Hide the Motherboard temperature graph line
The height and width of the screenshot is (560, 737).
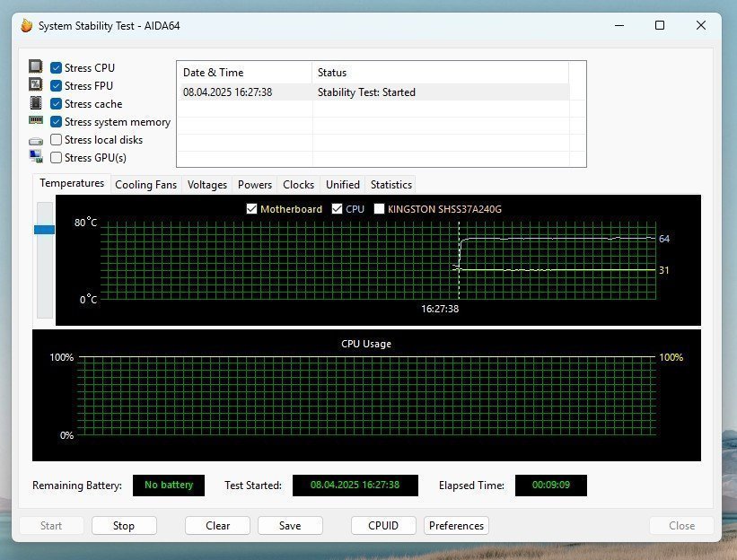251,208
